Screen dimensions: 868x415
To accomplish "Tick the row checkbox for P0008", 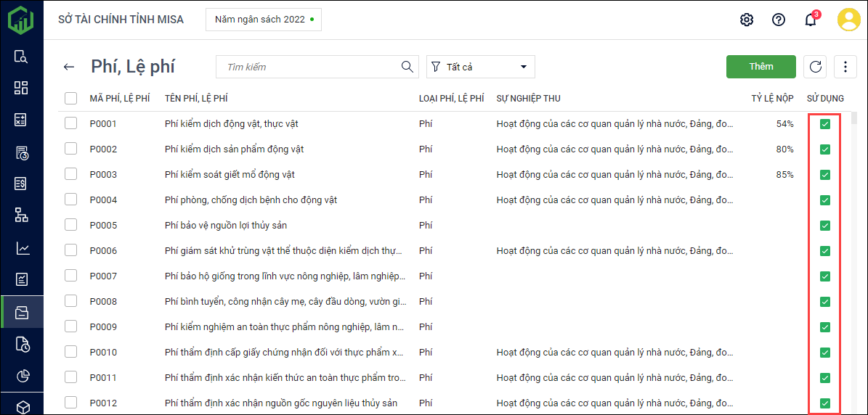I will pyautogui.click(x=70, y=301).
